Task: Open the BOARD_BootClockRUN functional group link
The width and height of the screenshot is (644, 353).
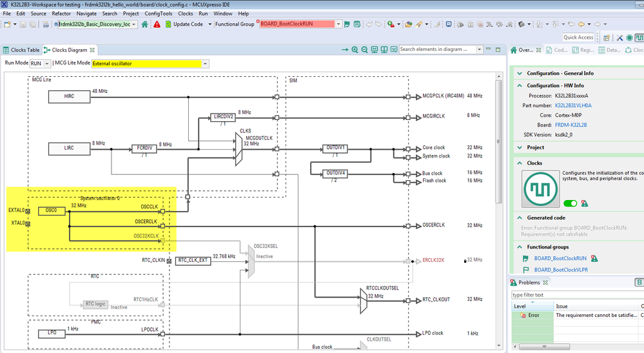Action: [560, 259]
